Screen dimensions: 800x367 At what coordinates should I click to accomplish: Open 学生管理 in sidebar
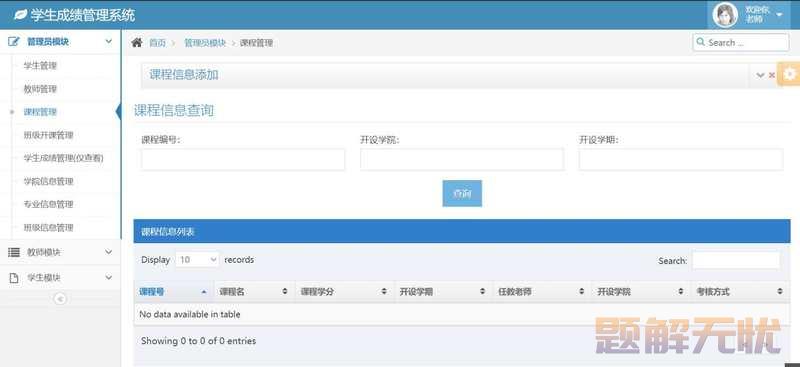coord(40,65)
